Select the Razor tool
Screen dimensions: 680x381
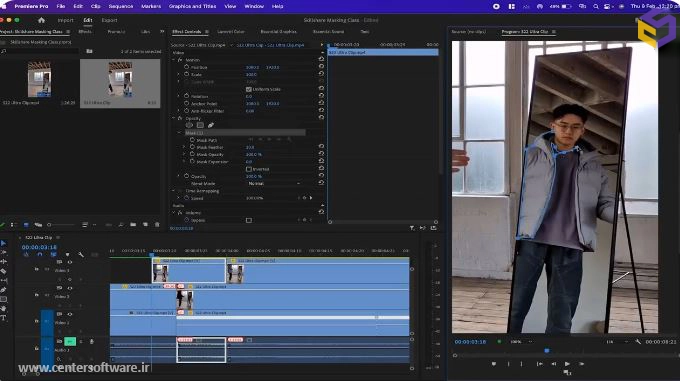coord(3,271)
